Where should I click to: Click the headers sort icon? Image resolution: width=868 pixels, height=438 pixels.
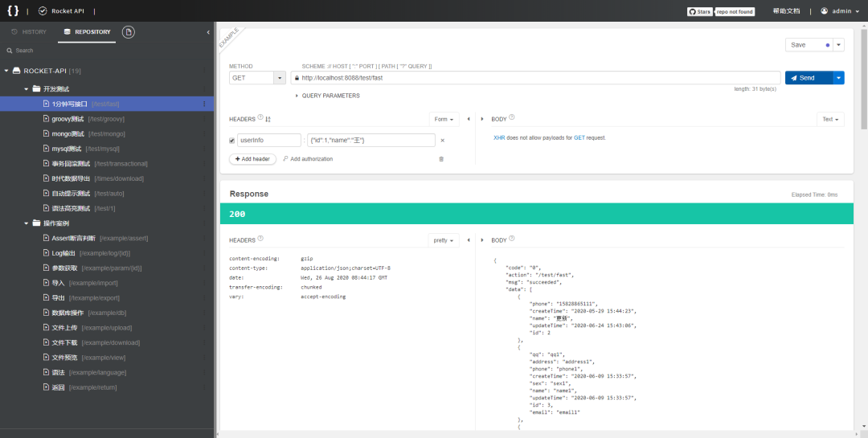(x=268, y=119)
